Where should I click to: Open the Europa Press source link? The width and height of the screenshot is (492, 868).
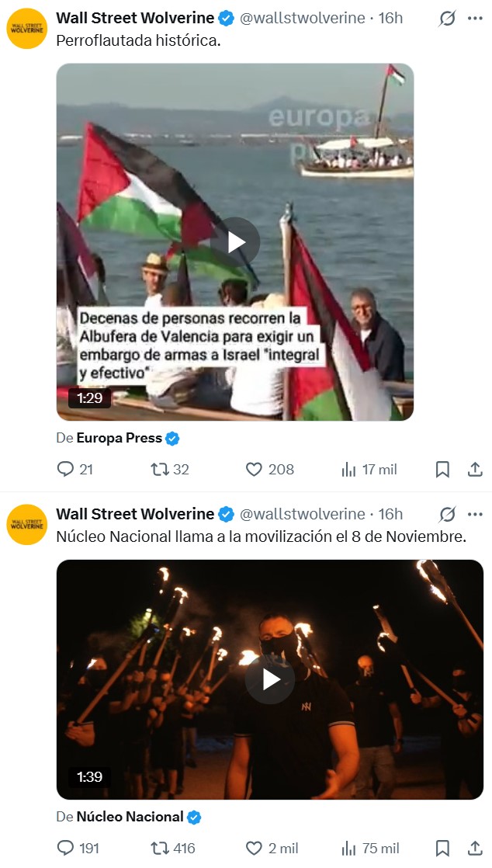[x=119, y=439]
